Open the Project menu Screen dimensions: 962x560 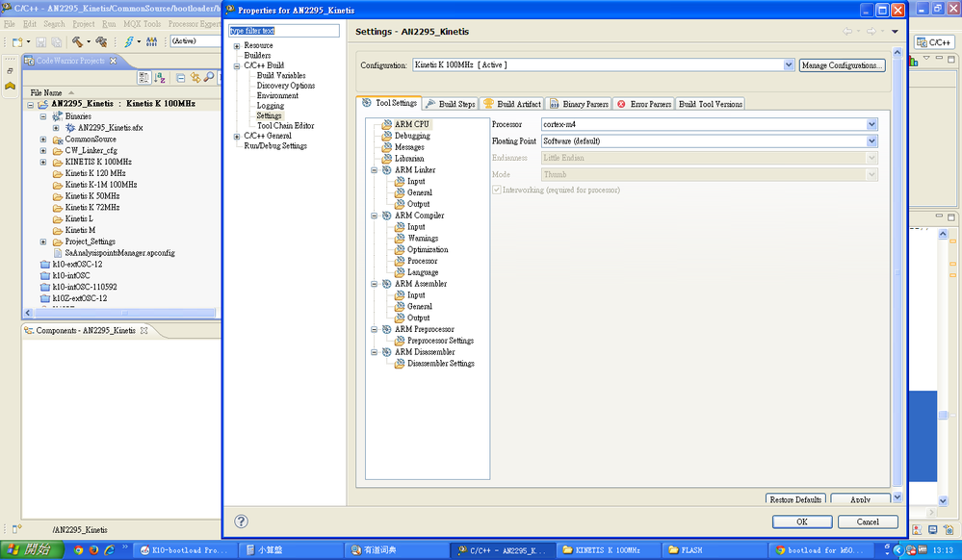click(x=84, y=24)
